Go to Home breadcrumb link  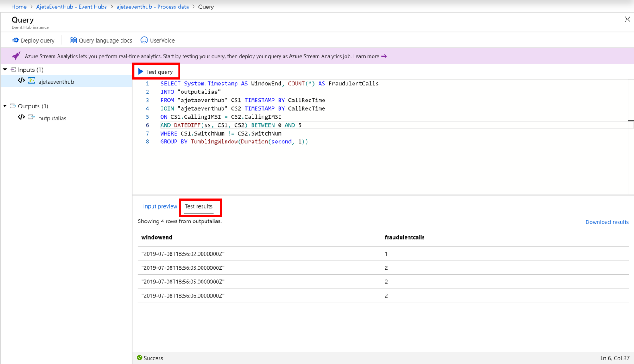point(19,7)
